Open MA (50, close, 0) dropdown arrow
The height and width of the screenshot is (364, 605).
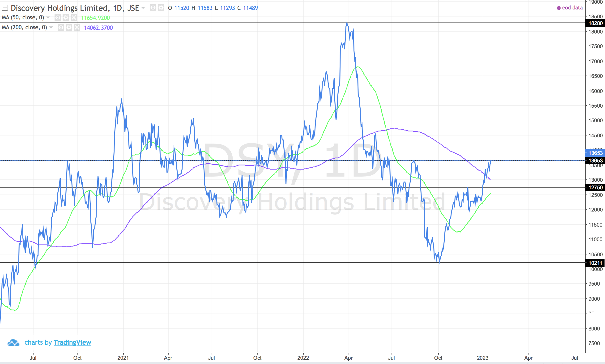(48, 17)
